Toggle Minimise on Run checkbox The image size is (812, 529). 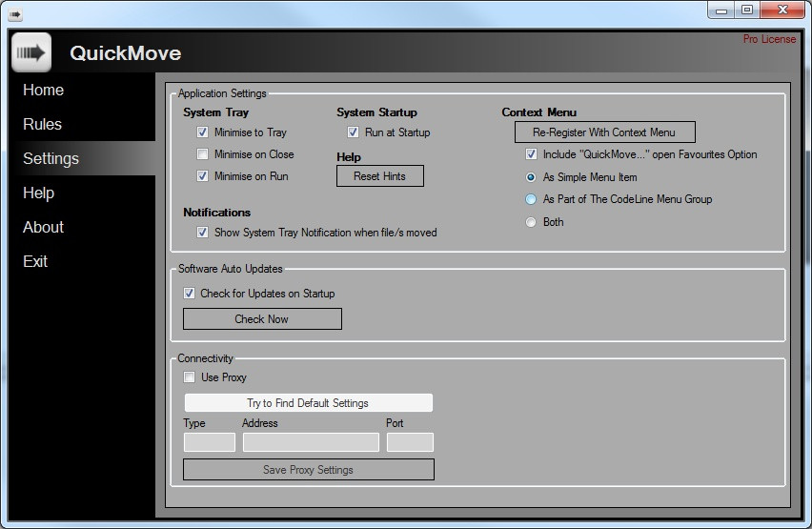(202, 175)
